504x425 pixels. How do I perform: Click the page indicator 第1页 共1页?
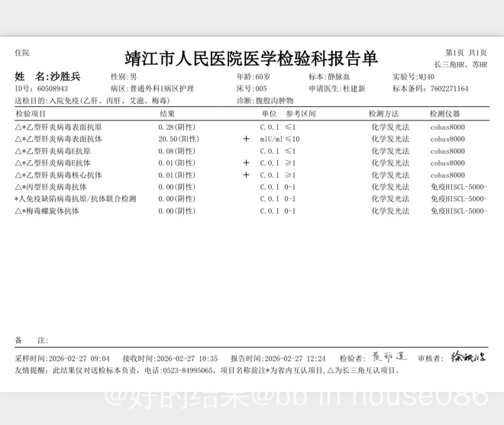tap(466, 53)
